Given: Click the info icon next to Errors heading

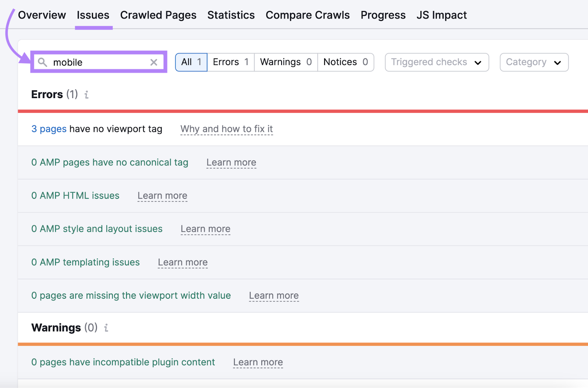Looking at the screenshot, I should 86,94.
